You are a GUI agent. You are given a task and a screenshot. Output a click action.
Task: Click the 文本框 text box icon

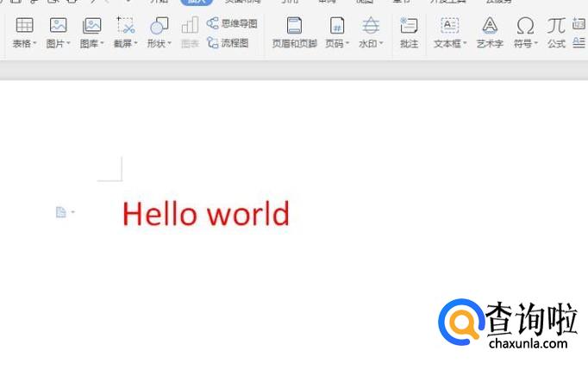[x=449, y=26]
